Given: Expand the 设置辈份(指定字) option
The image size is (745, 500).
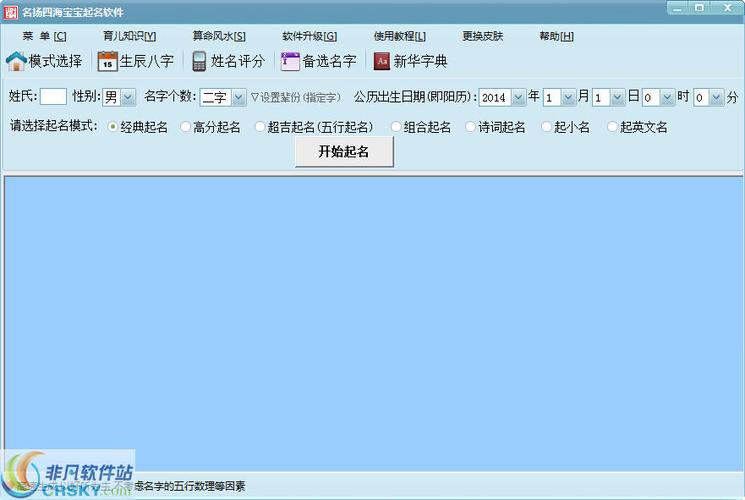Looking at the screenshot, I should pyautogui.click(x=296, y=97).
